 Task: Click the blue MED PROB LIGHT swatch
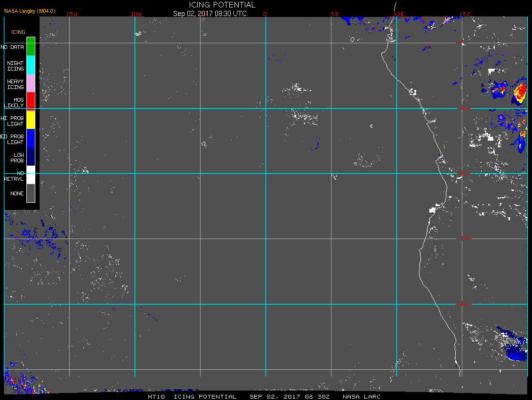click(31, 138)
